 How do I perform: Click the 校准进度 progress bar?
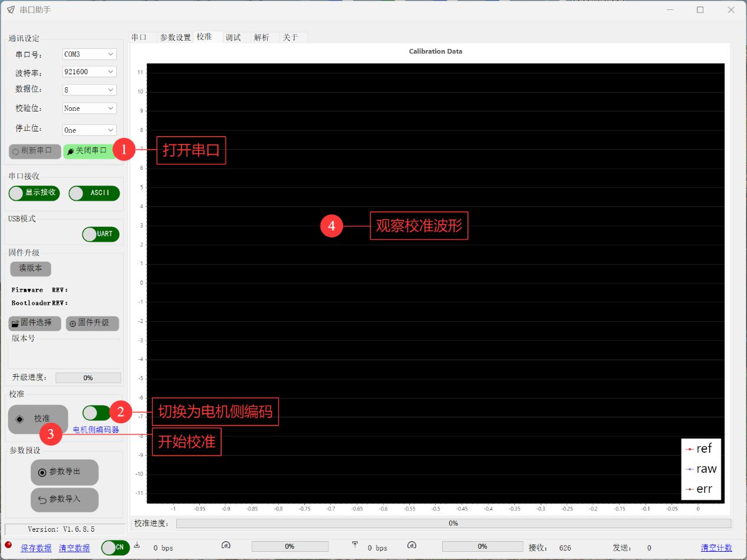453,523
